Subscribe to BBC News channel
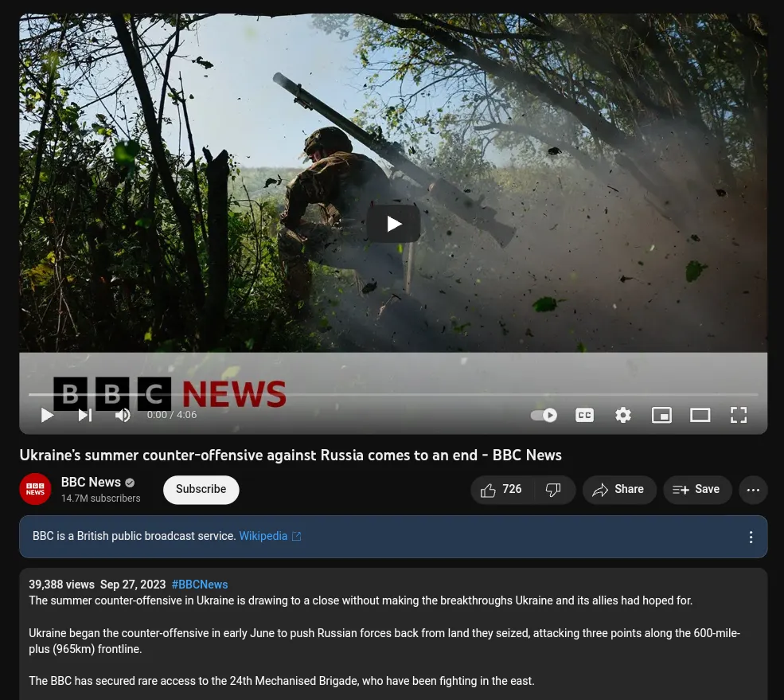784x700 pixels. click(x=201, y=490)
